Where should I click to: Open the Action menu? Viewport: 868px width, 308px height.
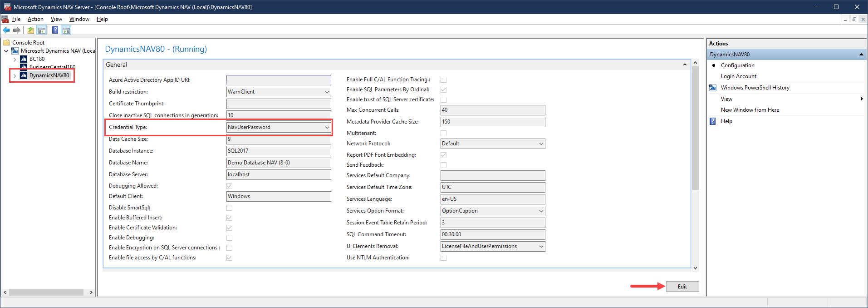35,19
